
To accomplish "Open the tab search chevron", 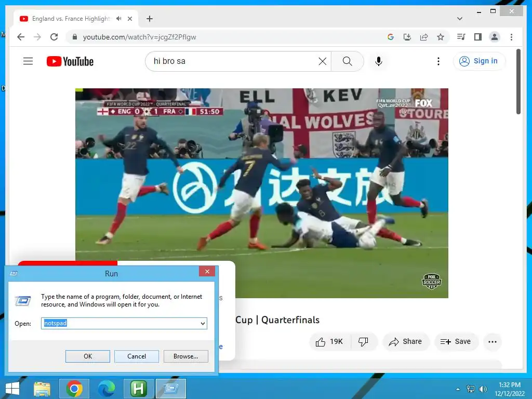I will coord(460,19).
